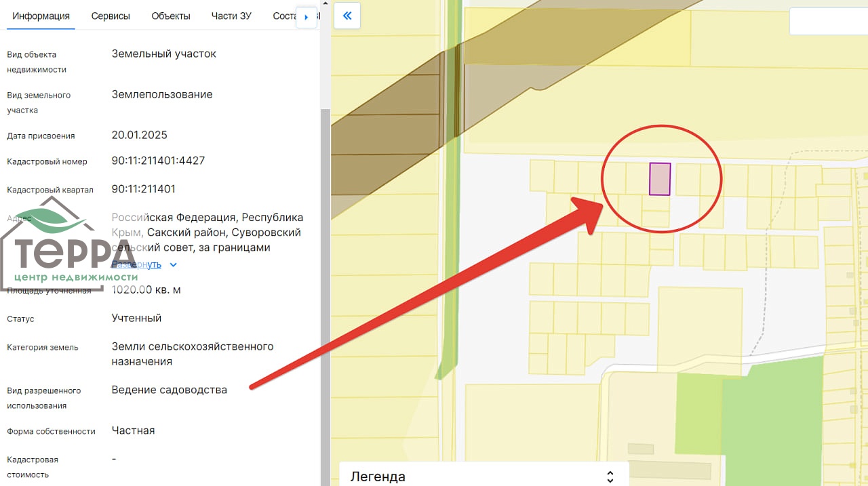
Task: Click the info panel vertical scrollbar
Action: [325, 271]
